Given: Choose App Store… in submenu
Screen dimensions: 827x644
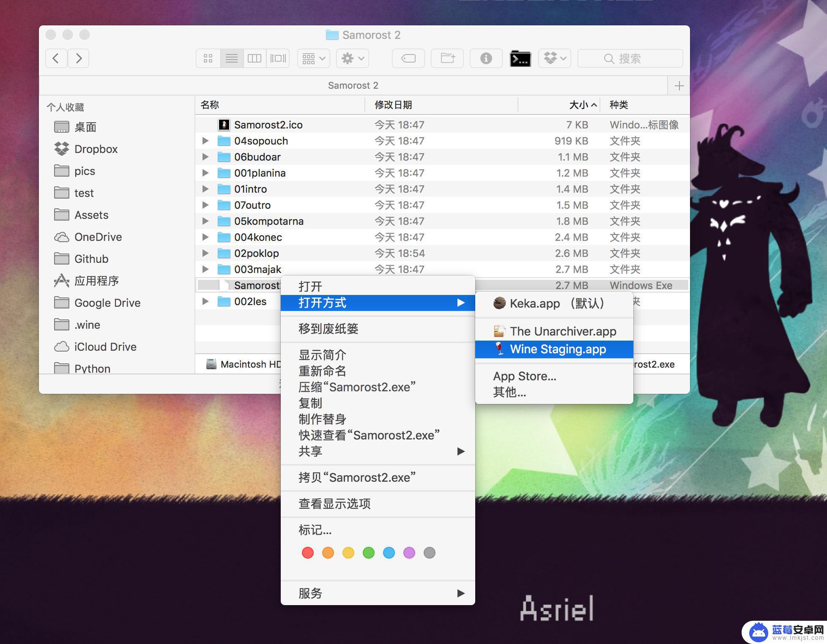Looking at the screenshot, I should [554, 376].
